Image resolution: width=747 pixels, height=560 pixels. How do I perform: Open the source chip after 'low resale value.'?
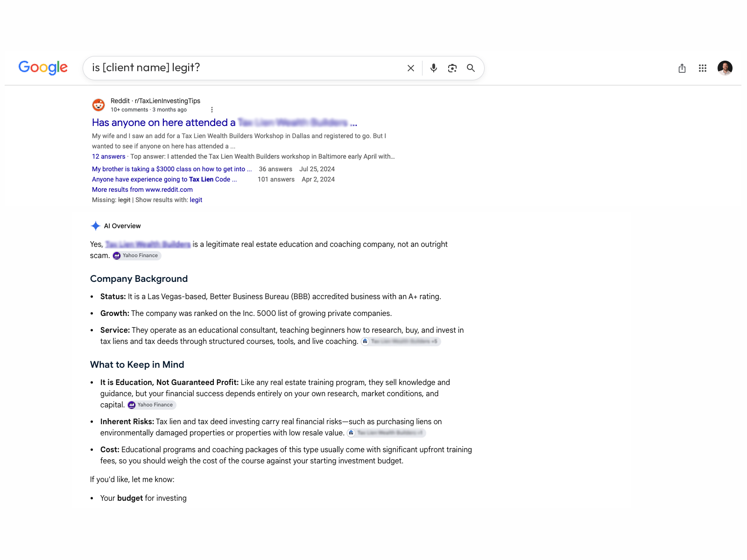386,433
